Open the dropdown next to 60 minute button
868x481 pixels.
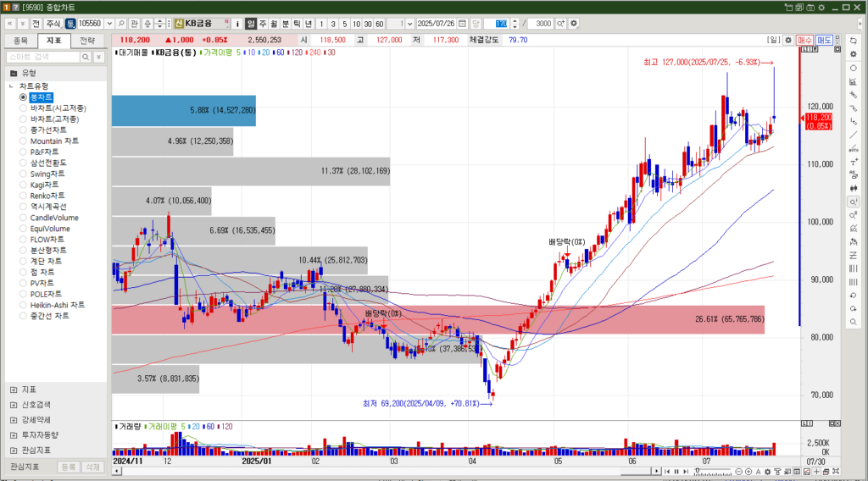[409, 24]
